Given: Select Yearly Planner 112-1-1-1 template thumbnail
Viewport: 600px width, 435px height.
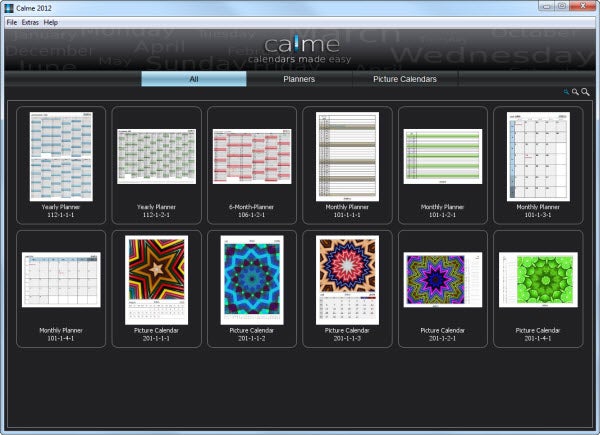Looking at the screenshot, I should point(61,156).
